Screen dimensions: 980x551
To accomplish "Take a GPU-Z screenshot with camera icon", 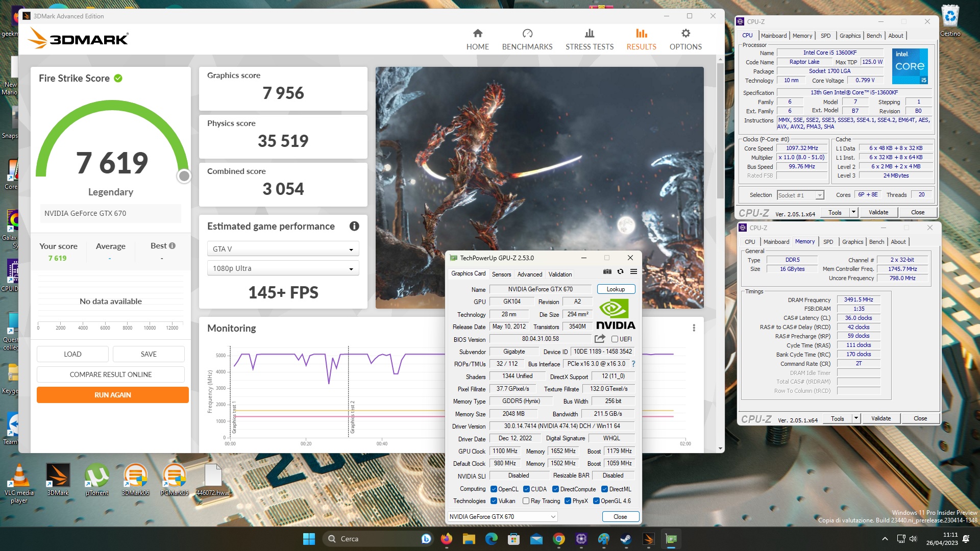I will pyautogui.click(x=607, y=272).
